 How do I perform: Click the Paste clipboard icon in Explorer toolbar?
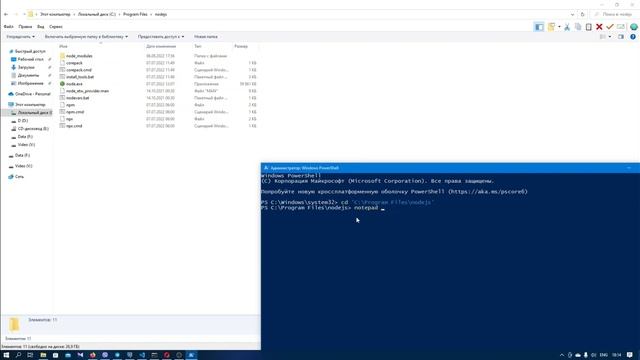coord(589,27)
